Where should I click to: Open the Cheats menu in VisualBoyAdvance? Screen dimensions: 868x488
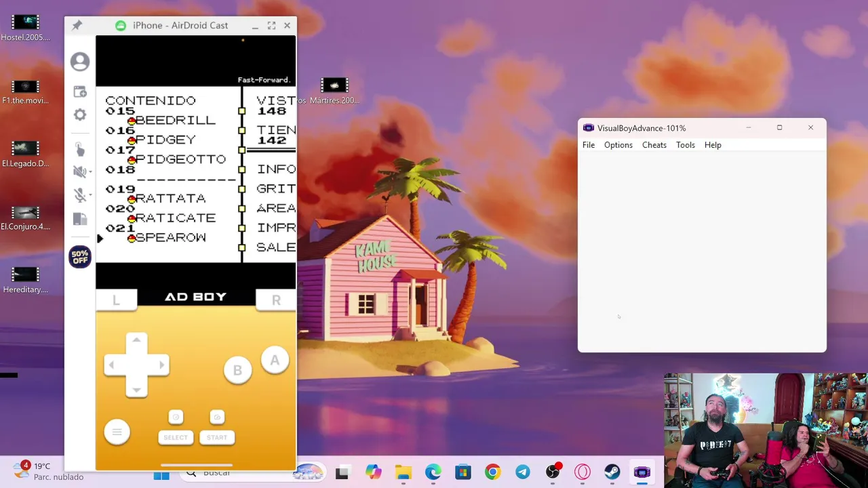(x=654, y=145)
